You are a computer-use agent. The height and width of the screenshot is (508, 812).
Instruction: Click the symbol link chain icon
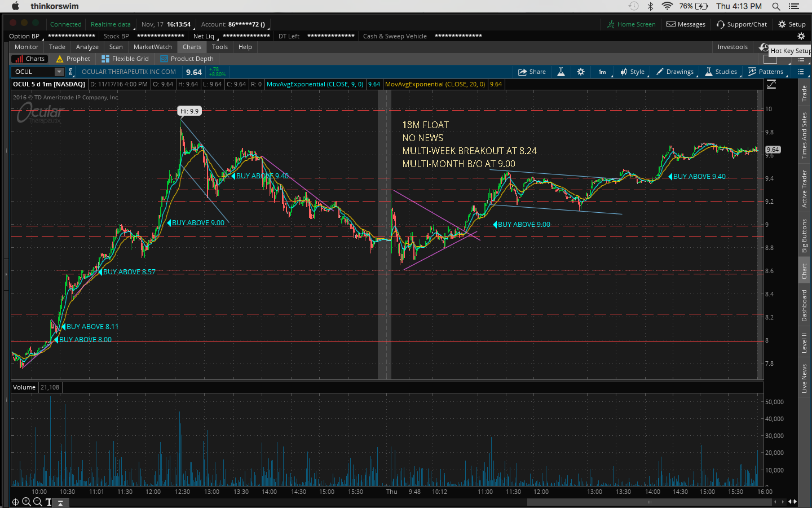(71, 72)
